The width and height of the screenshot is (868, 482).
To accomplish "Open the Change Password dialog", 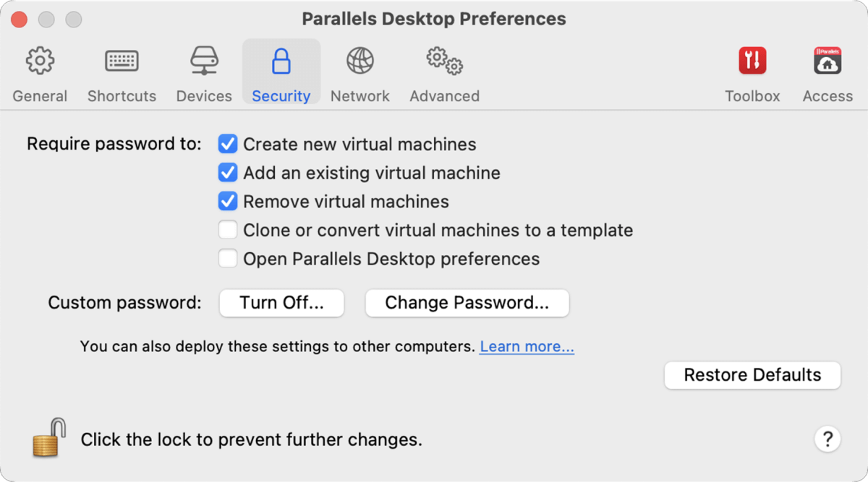I will (x=467, y=303).
